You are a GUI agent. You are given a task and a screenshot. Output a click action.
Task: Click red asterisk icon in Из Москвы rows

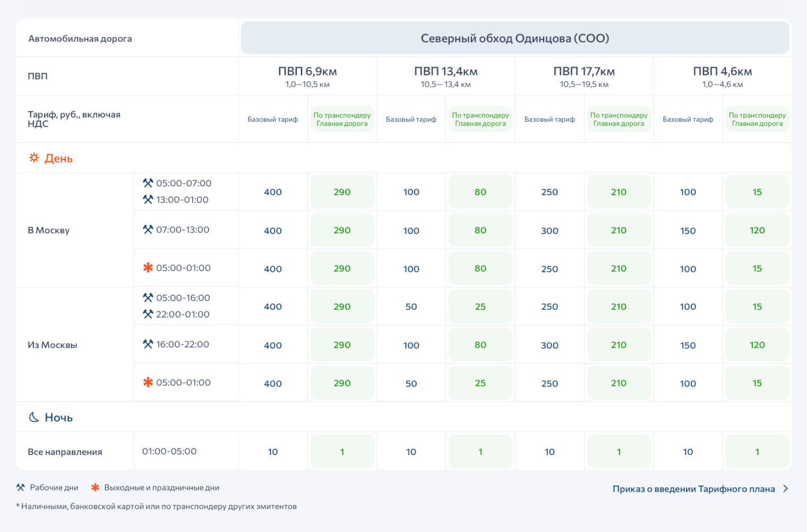[148, 382]
